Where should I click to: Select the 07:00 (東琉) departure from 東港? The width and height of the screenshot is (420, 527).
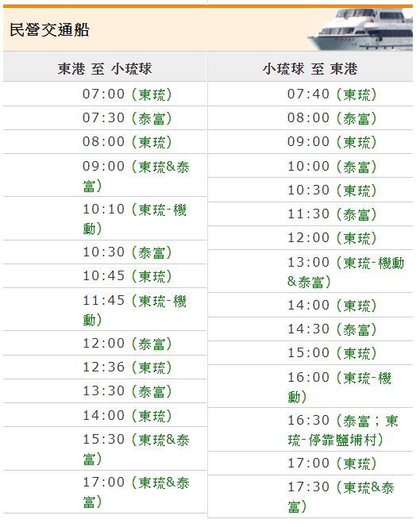pos(127,94)
